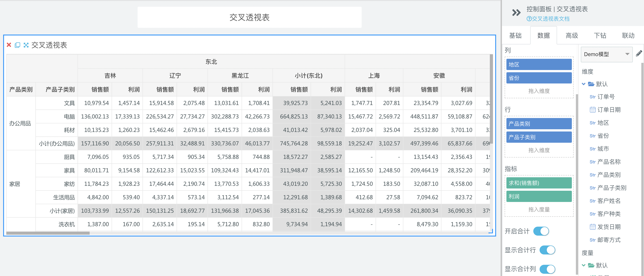Click the 黑龙江 province header
644x276 pixels.
240,76
